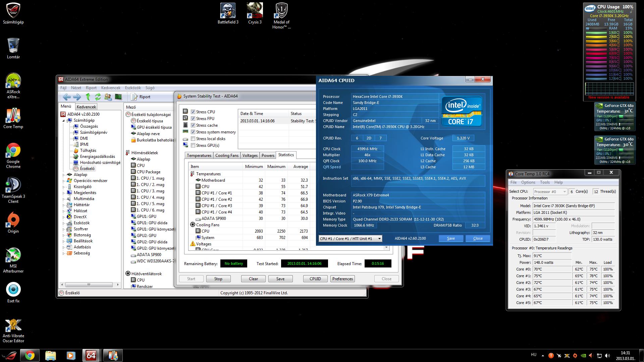
Task: Open Battlefield 3 desktop shortcut
Action: (x=228, y=14)
